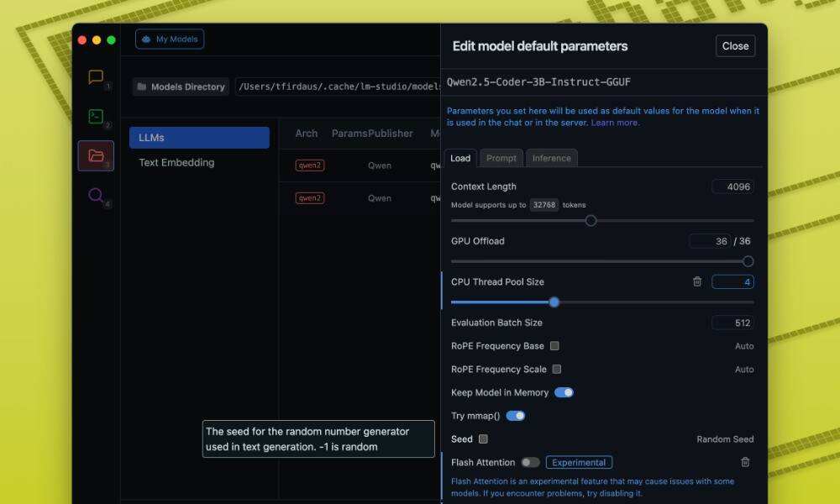Switch to the Prompt tab
The width and height of the screenshot is (840, 504).
(501, 158)
